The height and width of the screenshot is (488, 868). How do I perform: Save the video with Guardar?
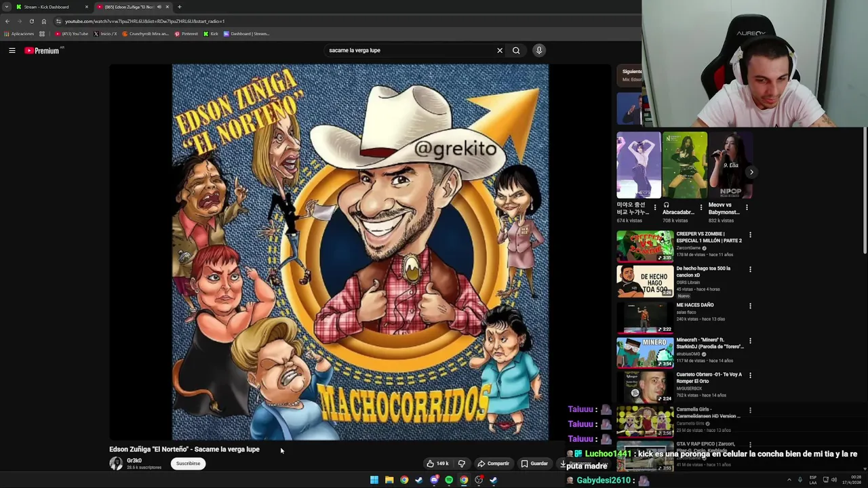point(534,464)
